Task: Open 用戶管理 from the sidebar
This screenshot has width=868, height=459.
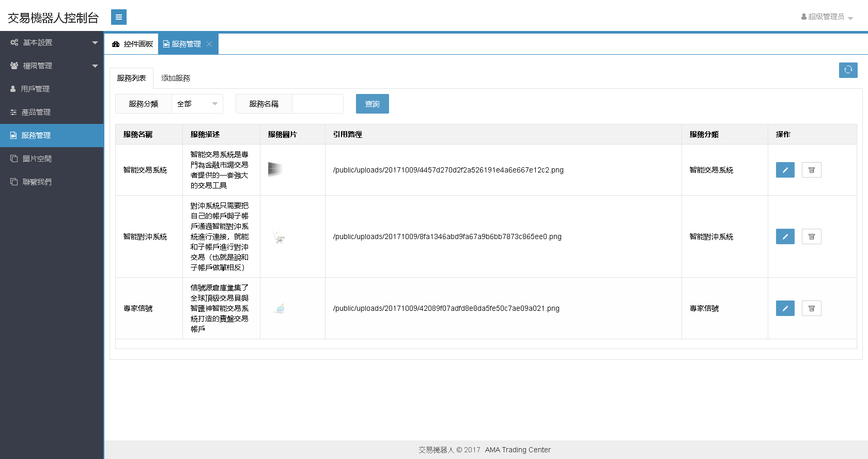Action: coord(52,89)
